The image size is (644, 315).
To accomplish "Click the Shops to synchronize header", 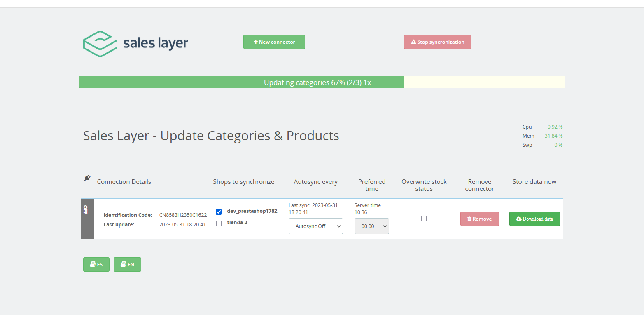I will pyautogui.click(x=244, y=181).
